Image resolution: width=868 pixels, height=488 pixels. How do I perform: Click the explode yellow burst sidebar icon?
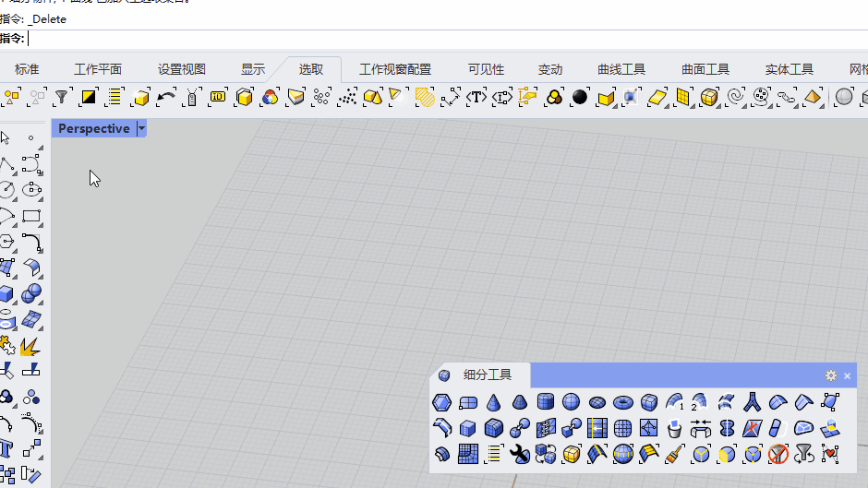[30, 346]
